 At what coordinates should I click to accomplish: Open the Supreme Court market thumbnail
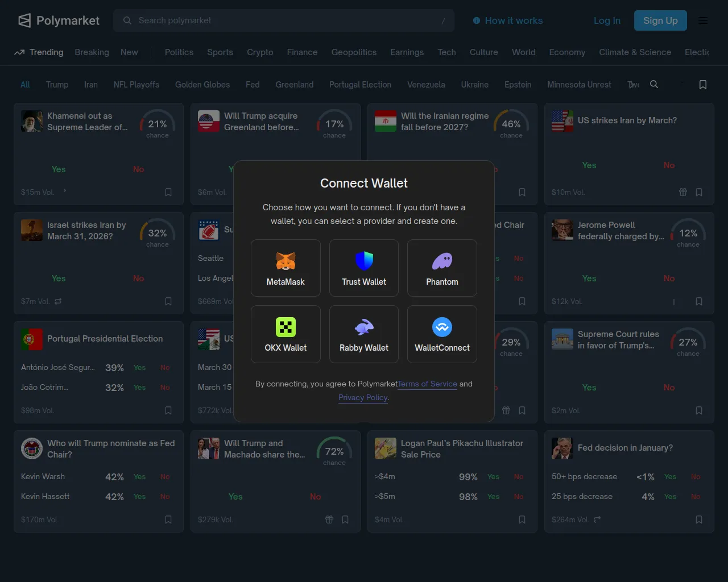tap(562, 339)
